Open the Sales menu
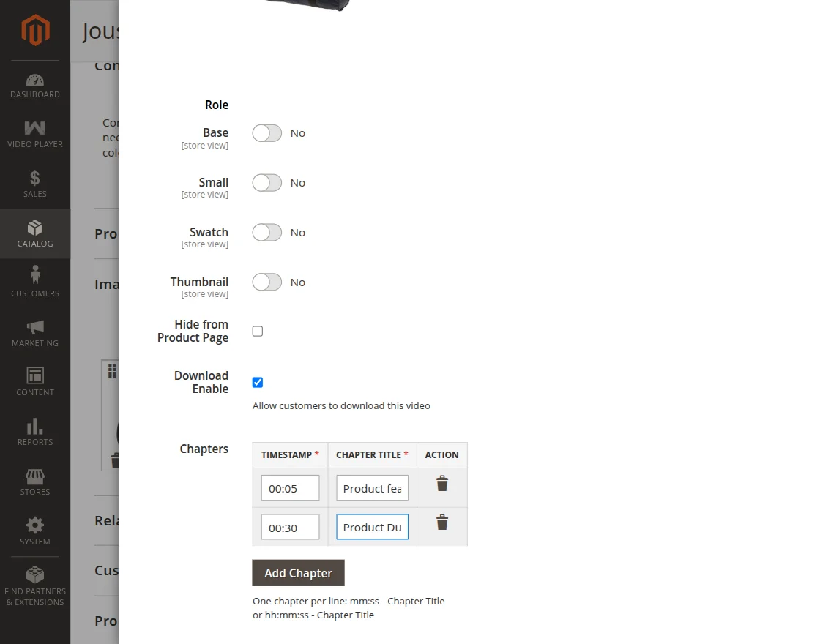 (35, 184)
